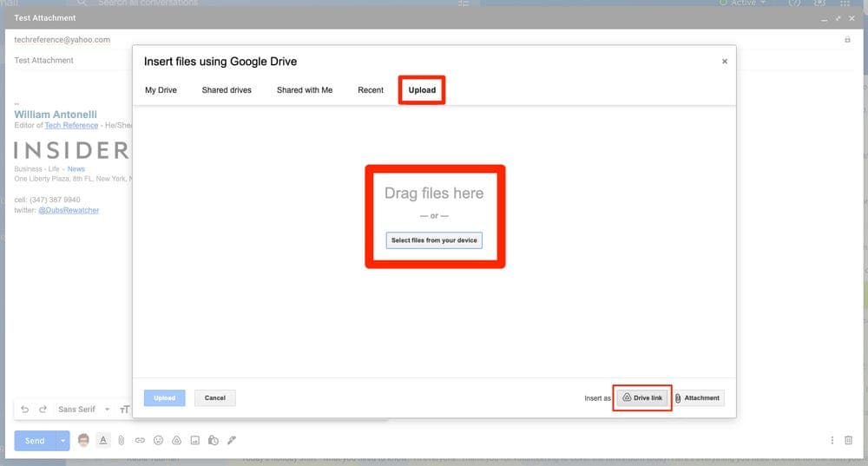Click the lock icon beside recipient row
This screenshot has width=868, height=466.
[847, 40]
